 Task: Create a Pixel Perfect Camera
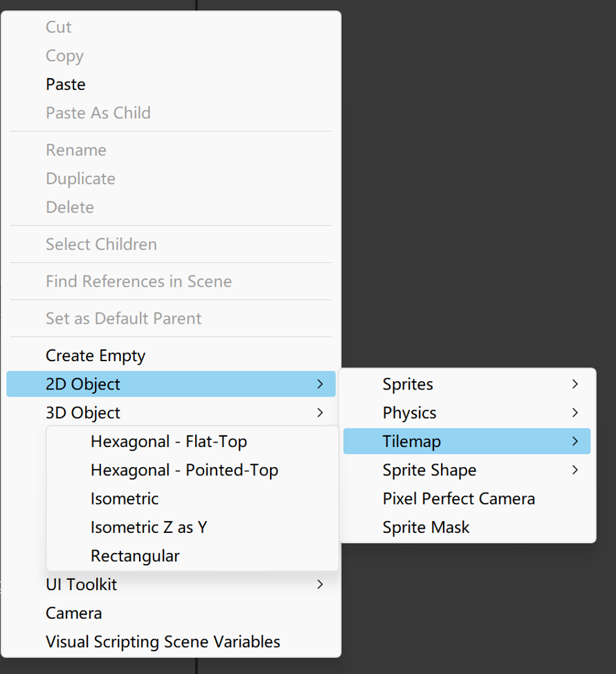click(x=458, y=499)
